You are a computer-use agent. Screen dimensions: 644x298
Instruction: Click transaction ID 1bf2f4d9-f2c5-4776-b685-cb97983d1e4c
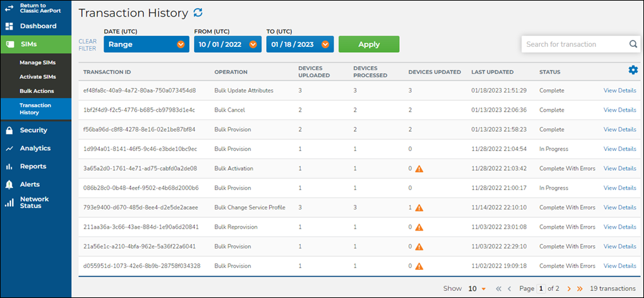tap(139, 110)
